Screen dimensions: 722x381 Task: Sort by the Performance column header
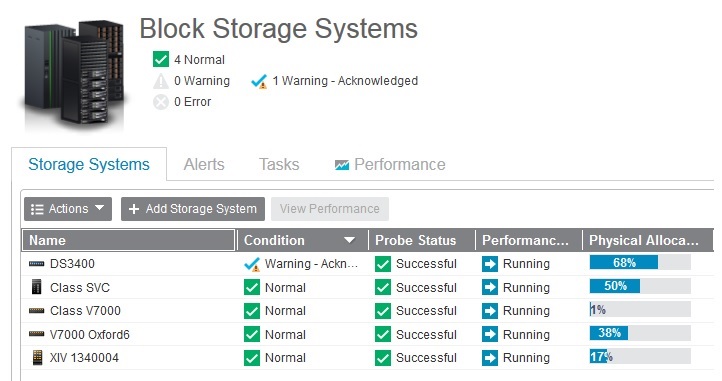coord(529,240)
